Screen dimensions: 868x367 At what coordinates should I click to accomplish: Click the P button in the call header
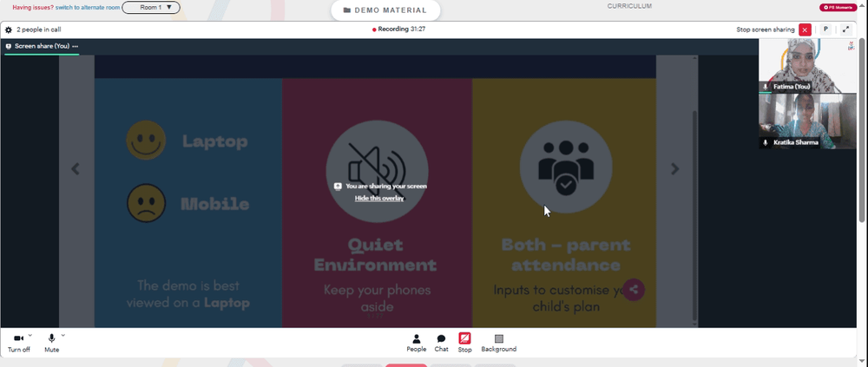coord(825,29)
